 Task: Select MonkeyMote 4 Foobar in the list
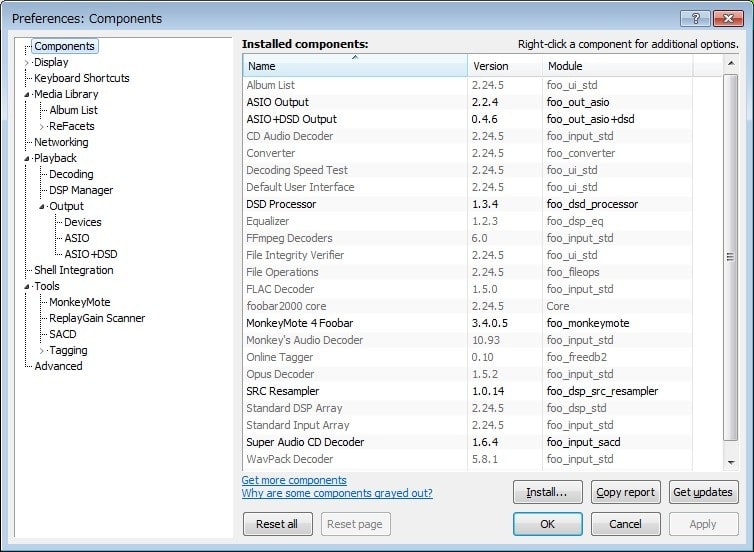coord(299,323)
